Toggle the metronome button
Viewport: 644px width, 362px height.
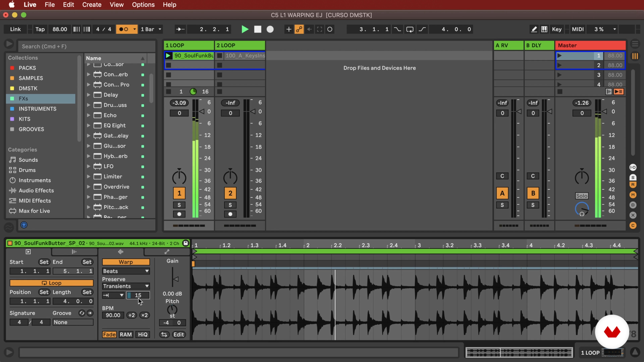click(123, 29)
